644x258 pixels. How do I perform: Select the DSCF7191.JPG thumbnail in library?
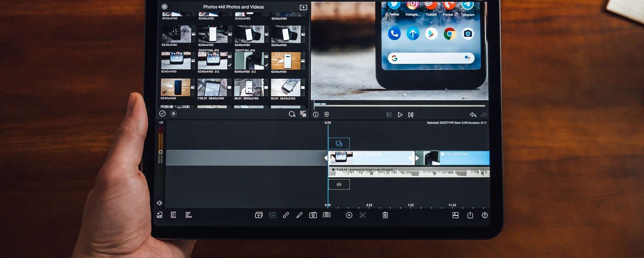click(249, 61)
